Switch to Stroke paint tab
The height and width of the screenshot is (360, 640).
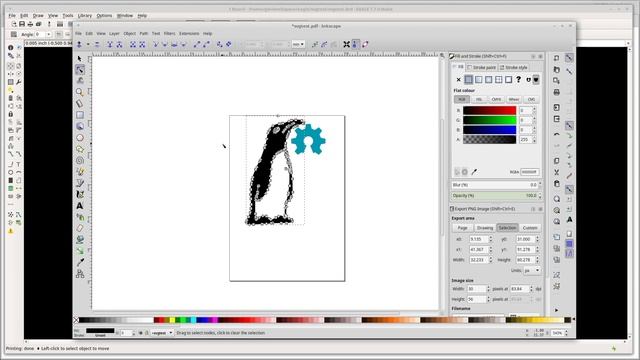point(482,67)
